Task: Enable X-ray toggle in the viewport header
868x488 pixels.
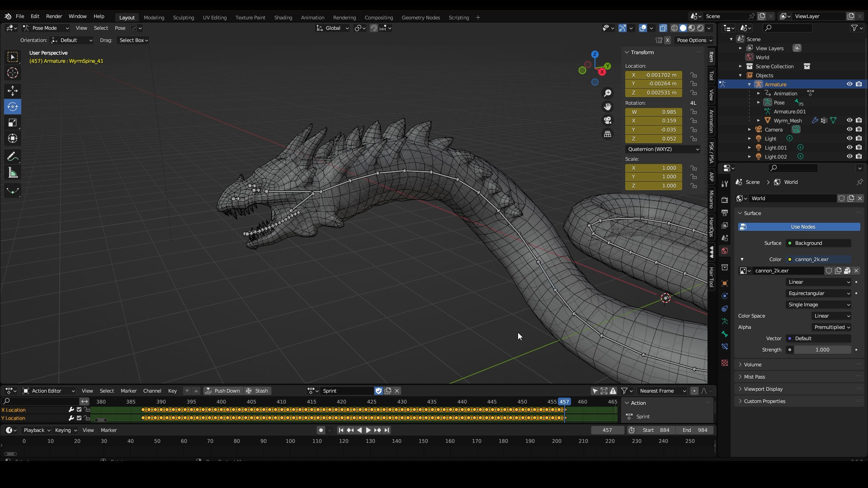Action: click(x=663, y=28)
